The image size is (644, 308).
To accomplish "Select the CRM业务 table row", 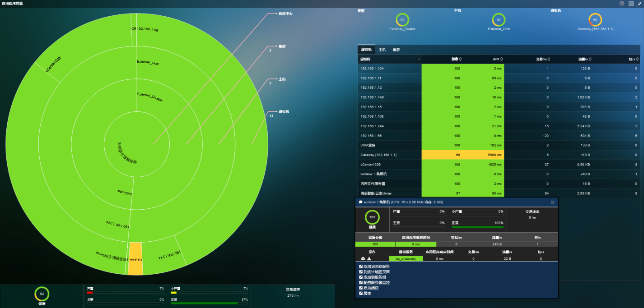I will click(x=499, y=145).
